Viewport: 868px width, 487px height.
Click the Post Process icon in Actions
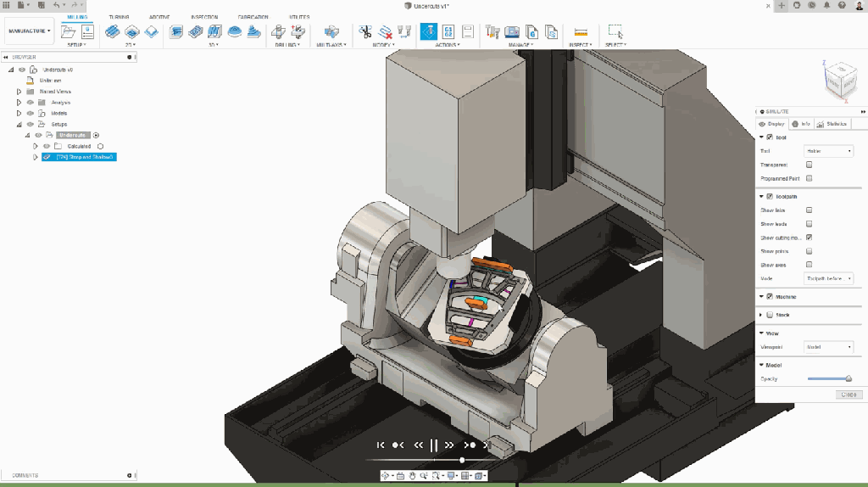coord(448,32)
